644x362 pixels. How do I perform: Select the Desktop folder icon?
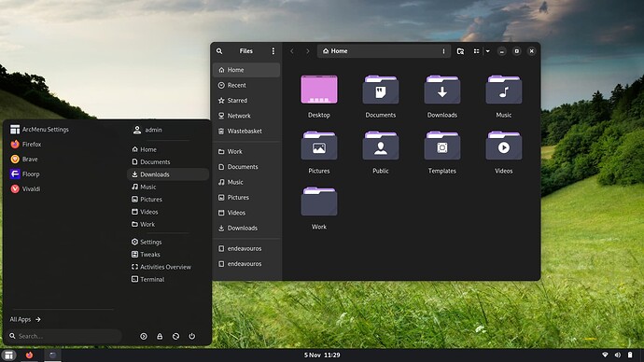319,90
